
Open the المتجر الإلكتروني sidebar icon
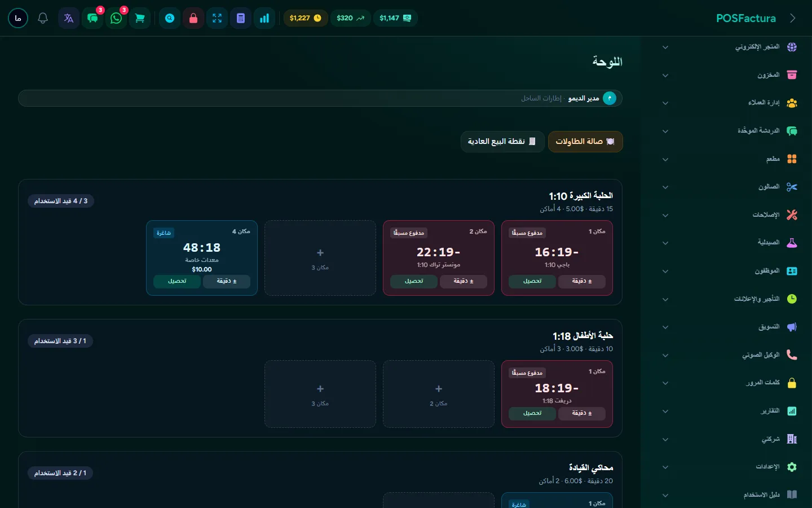point(792,47)
